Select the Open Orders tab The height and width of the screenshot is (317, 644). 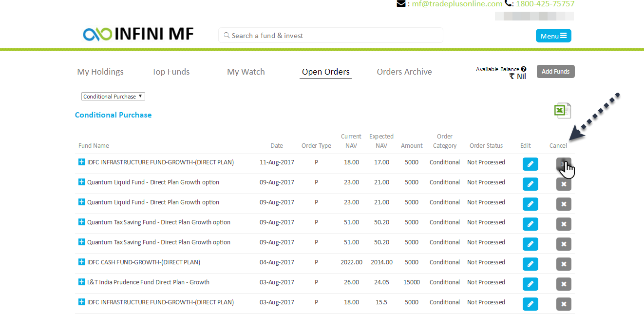pyautogui.click(x=326, y=72)
